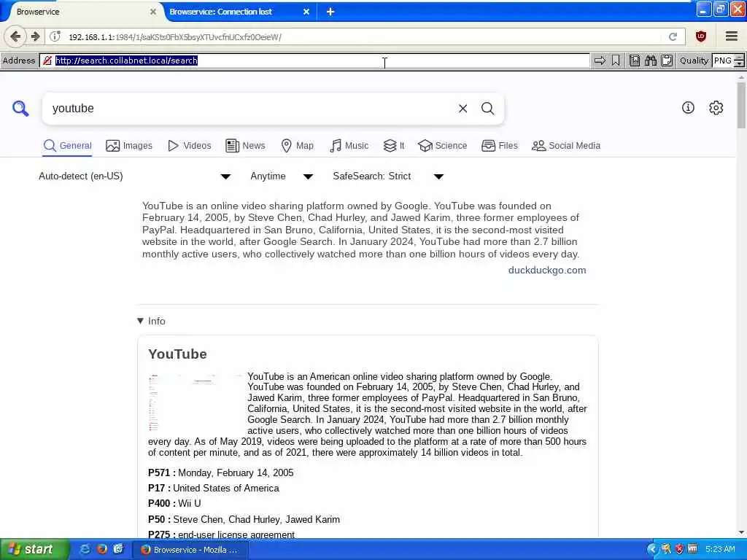Expand hidden system tray icons

click(651, 549)
